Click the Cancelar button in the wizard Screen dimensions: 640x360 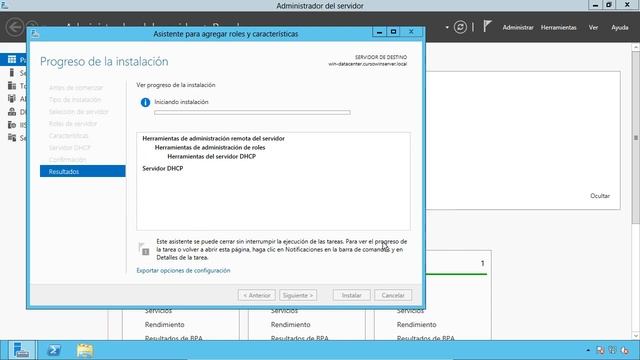click(393, 295)
